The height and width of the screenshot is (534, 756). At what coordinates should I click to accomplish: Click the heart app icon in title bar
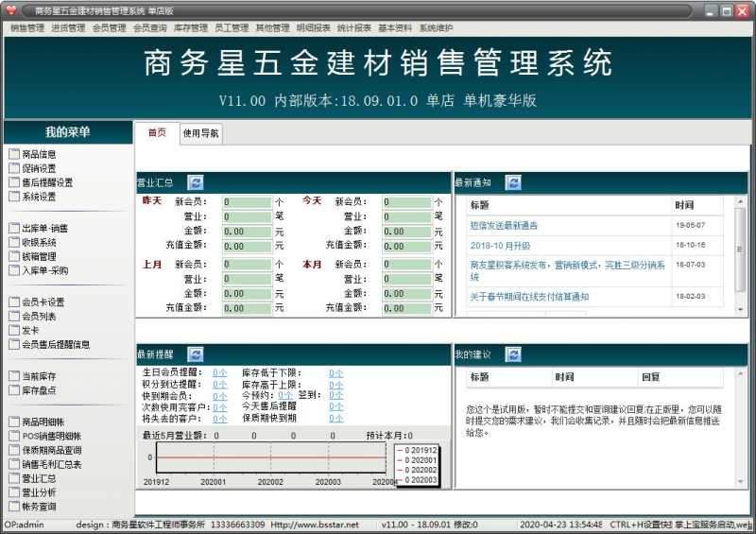point(10,10)
